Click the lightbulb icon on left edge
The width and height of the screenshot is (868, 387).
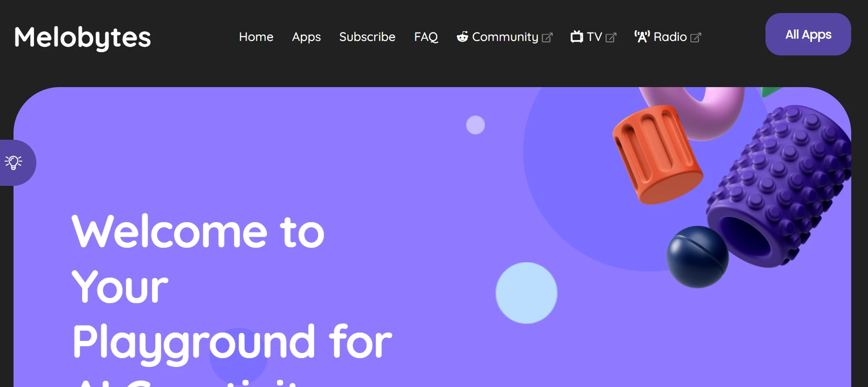(x=14, y=163)
